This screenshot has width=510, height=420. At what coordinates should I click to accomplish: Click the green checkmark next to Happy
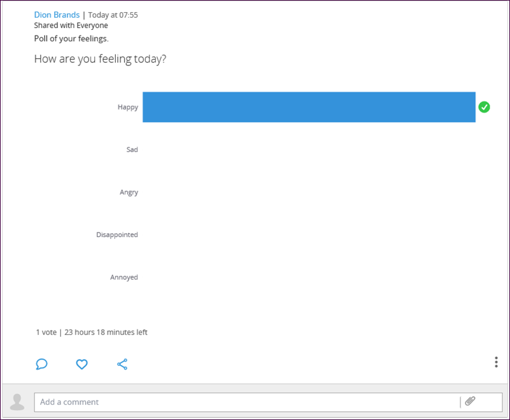[484, 107]
